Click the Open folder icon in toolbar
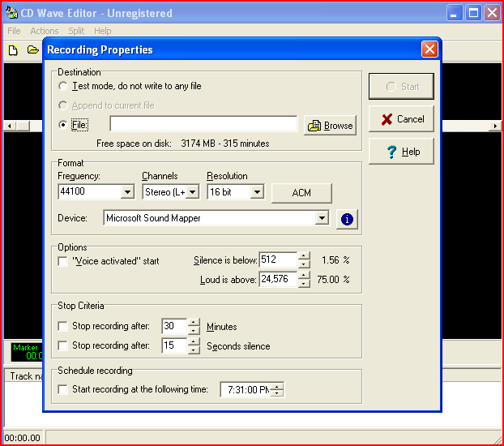 [32, 50]
